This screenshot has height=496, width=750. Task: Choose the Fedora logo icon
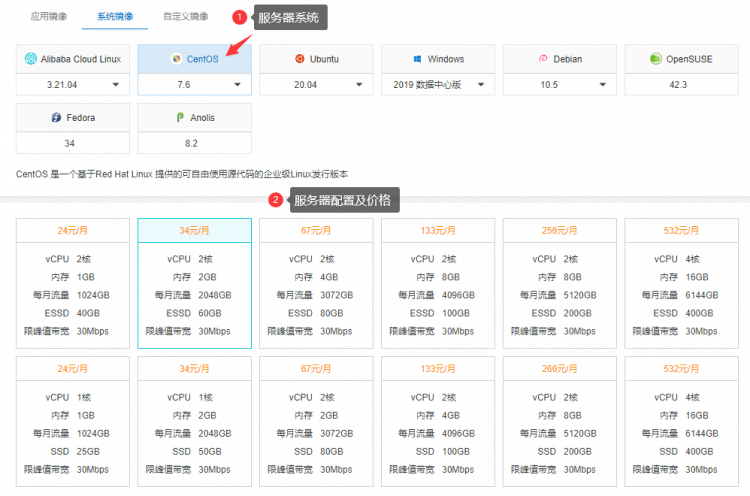[56, 117]
